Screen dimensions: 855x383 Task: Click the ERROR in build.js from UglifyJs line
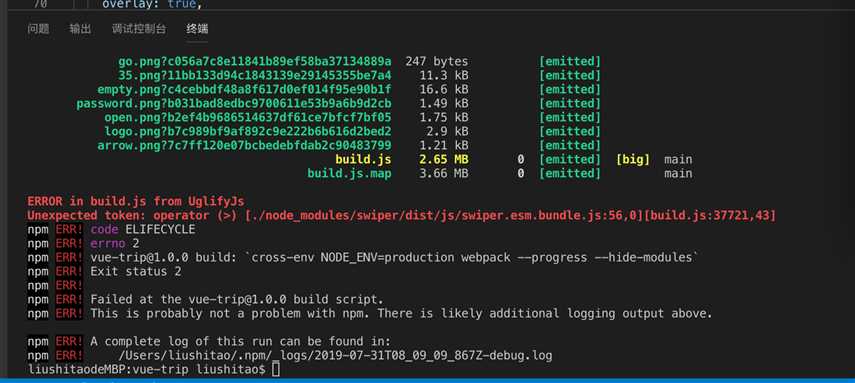tap(136, 201)
